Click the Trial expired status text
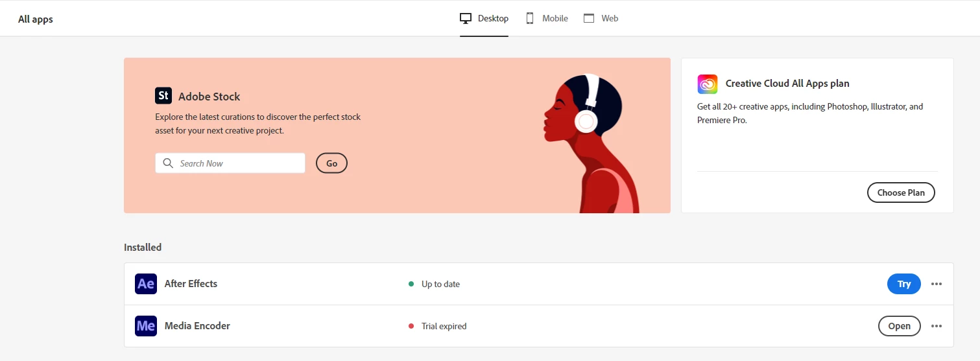The height and width of the screenshot is (361, 980). [x=444, y=326]
